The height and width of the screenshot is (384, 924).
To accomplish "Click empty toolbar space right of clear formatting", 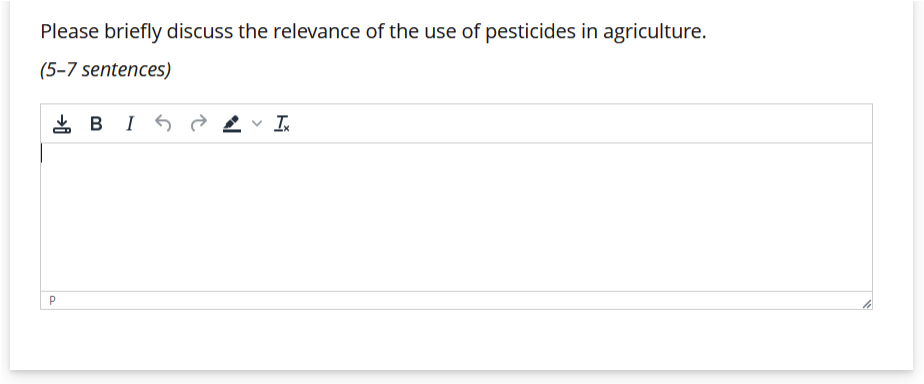I will pyautogui.click(x=580, y=124).
